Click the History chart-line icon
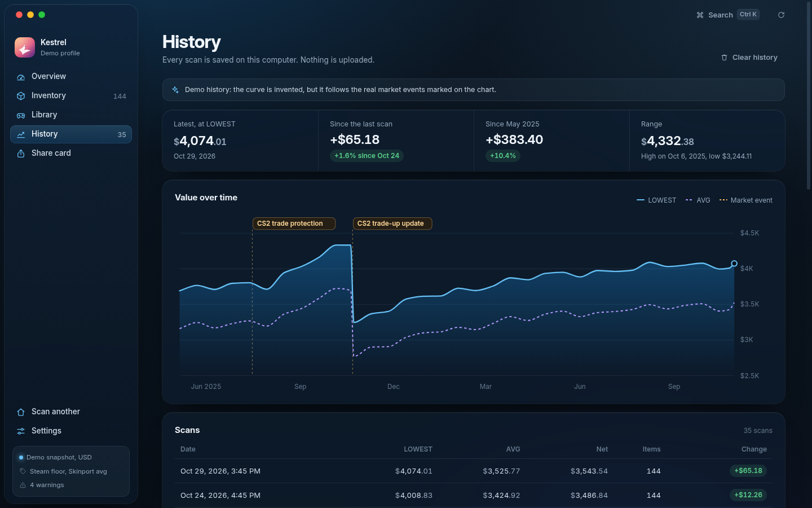Image resolution: width=812 pixels, height=508 pixels. (x=21, y=134)
